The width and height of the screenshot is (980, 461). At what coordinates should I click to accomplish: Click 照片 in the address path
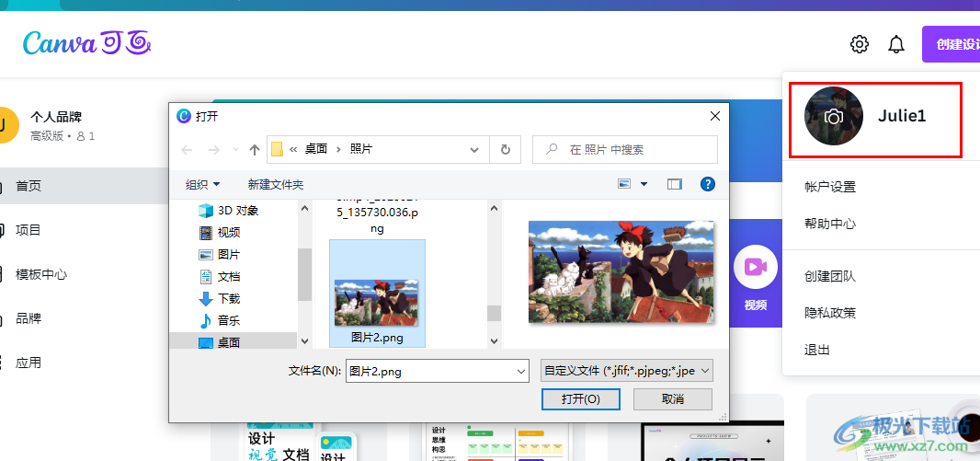pyautogui.click(x=362, y=149)
